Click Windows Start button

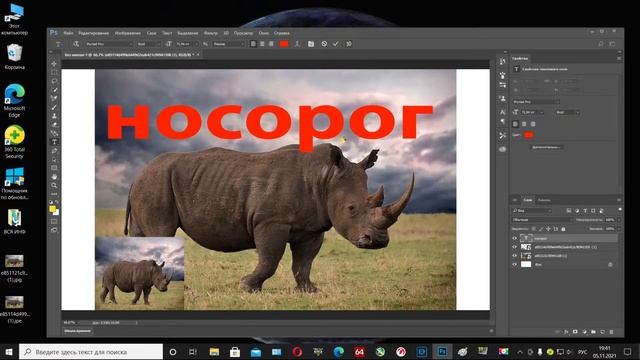point(9,352)
